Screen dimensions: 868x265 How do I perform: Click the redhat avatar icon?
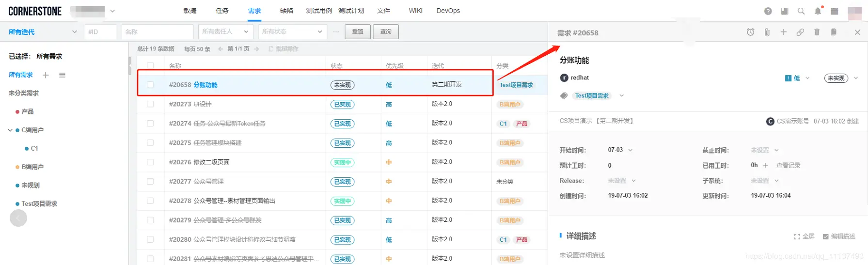point(564,78)
